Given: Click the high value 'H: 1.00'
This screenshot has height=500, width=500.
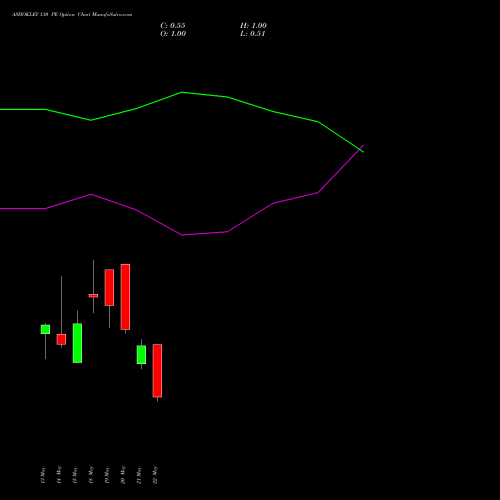Looking at the screenshot, I should point(253,26).
